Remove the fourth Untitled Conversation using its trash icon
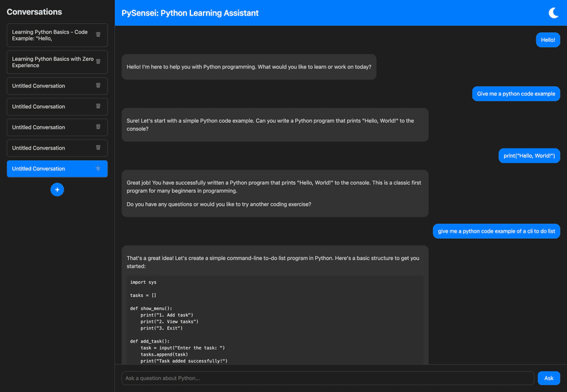 [98, 148]
